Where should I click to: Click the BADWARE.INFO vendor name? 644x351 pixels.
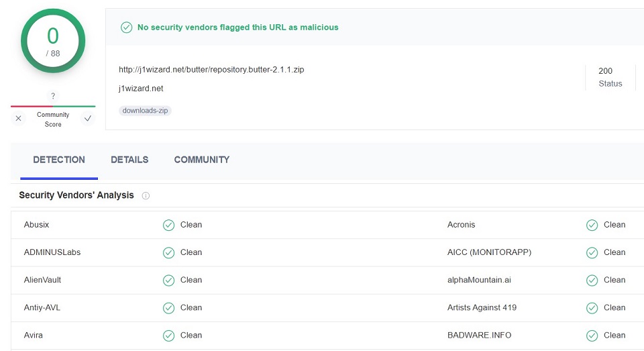479,336
